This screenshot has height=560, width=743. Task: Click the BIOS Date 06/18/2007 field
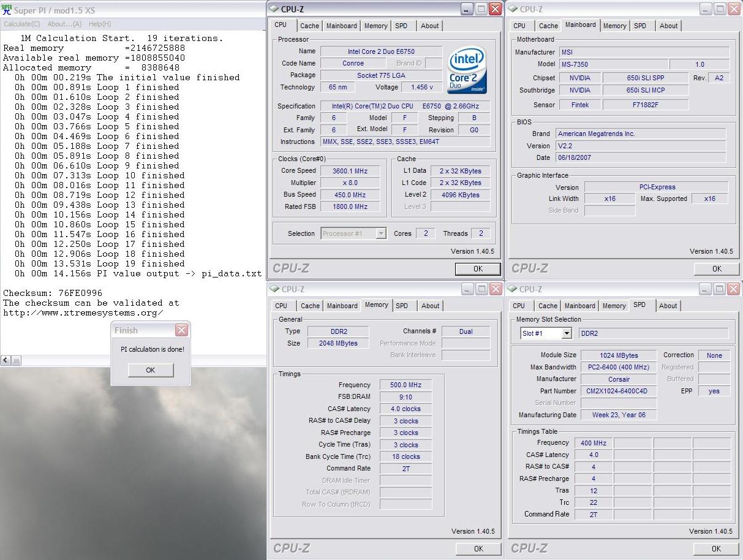640,157
